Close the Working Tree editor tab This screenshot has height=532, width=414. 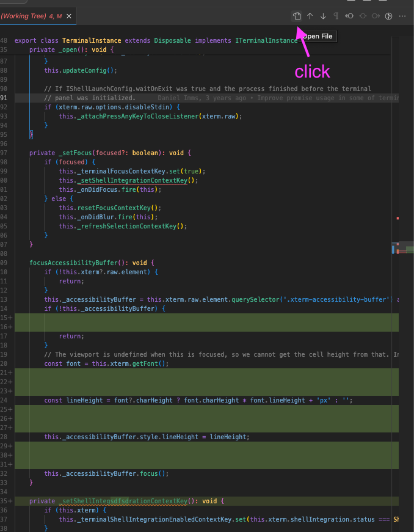coord(69,16)
